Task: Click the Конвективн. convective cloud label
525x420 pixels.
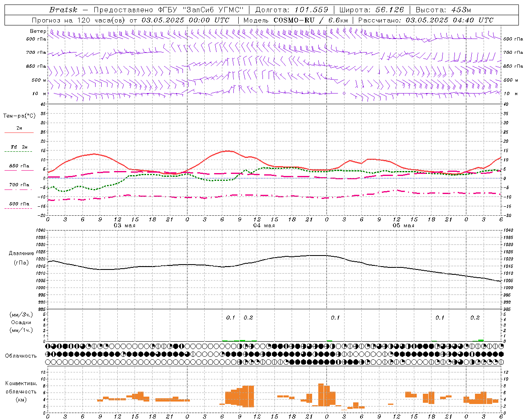Action: tap(21, 383)
